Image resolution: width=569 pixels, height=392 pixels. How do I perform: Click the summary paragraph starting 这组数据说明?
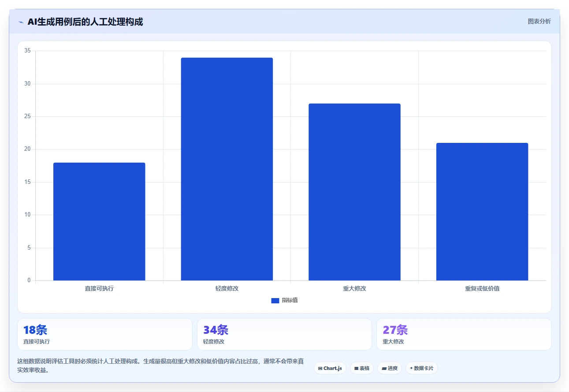(160, 366)
